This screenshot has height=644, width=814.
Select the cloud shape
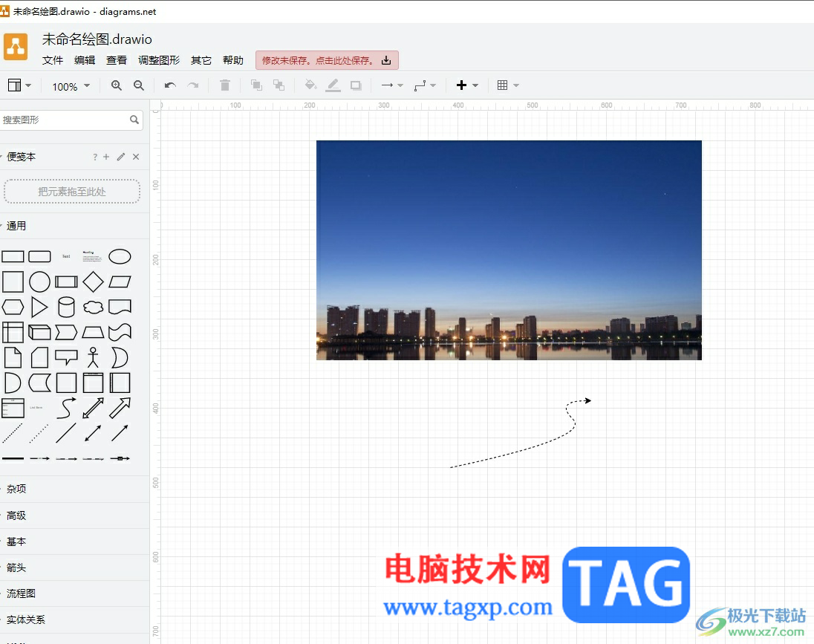pos(93,307)
